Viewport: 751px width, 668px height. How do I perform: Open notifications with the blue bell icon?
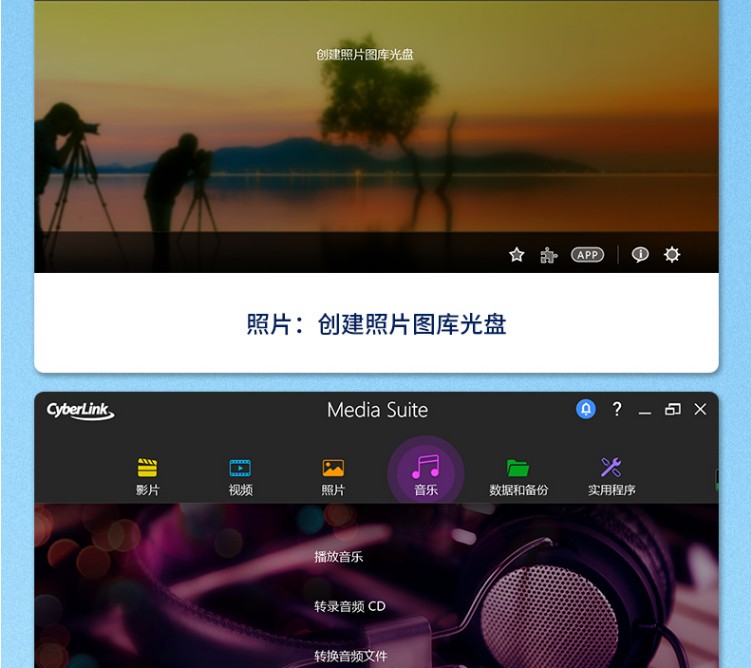[x=585, y=409]
